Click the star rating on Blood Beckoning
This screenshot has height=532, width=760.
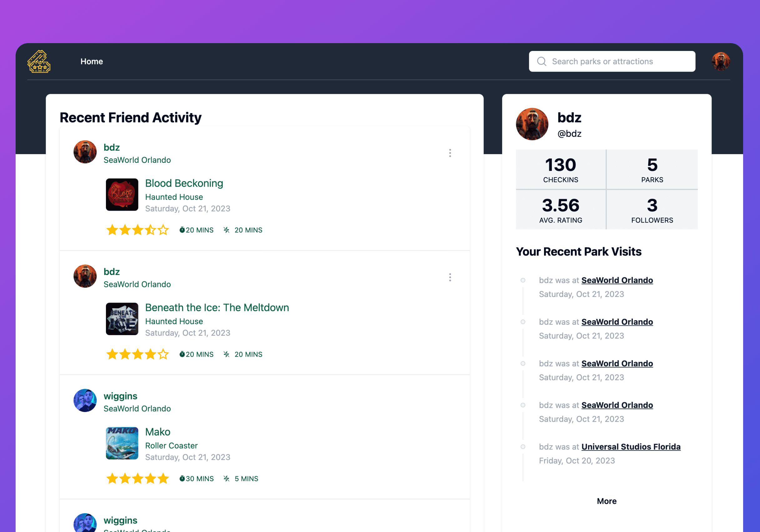point(137,230)
